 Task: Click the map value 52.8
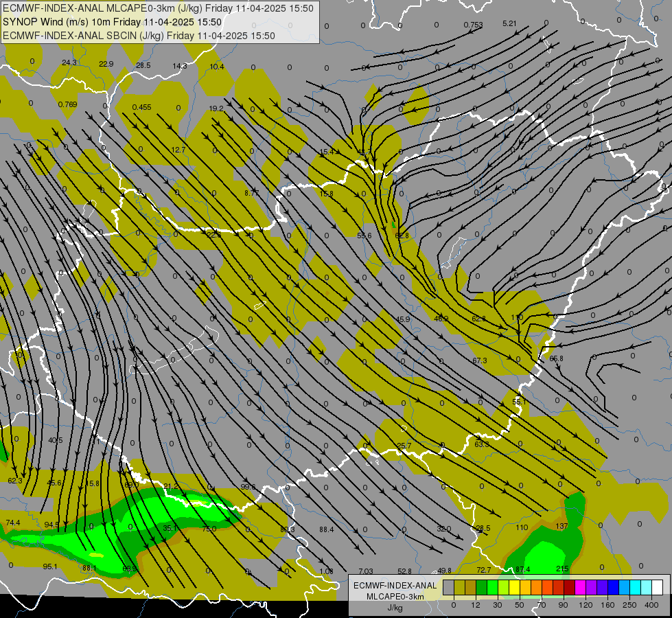pos(404,571)
